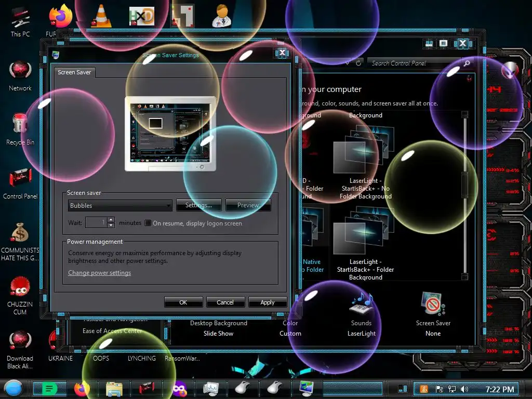Open the performance monitor taskbar icon

point(211,389)
